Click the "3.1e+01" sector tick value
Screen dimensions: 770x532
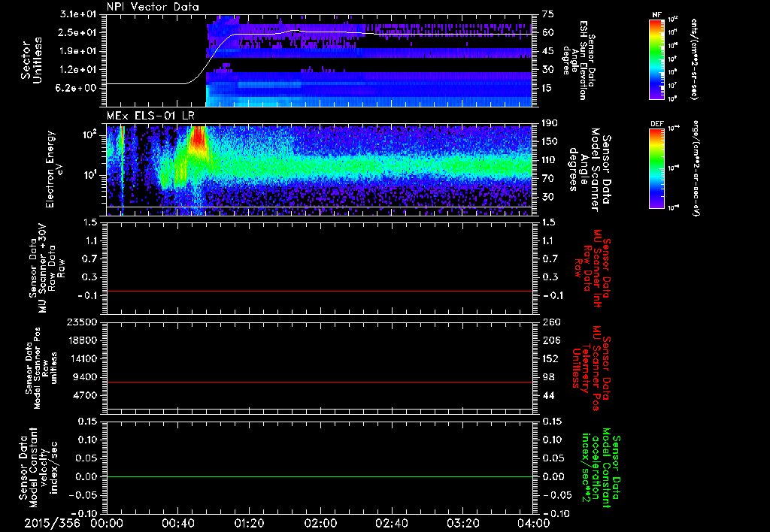click(x=78, y=14)
